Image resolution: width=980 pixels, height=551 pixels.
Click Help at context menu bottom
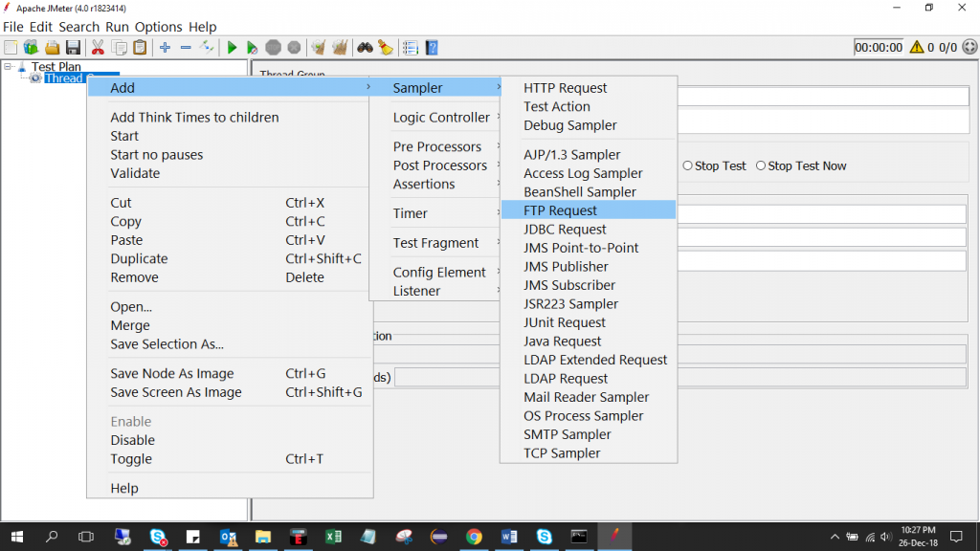point(124,489)
